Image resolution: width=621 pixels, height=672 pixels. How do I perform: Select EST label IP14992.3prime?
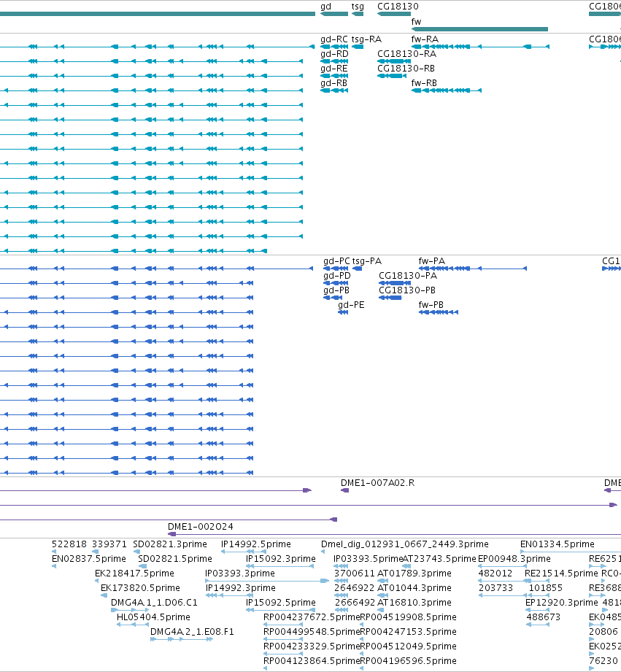click(240, 588)
